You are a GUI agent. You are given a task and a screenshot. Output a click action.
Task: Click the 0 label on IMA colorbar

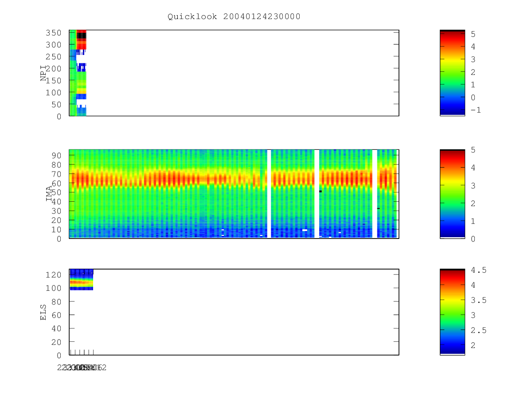click(x=473, y=239)
